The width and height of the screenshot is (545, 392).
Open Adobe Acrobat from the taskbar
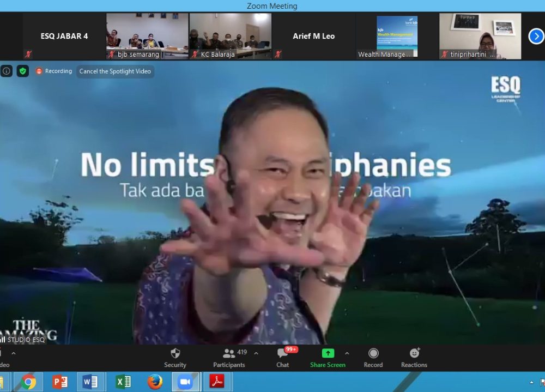coord(217,382)
